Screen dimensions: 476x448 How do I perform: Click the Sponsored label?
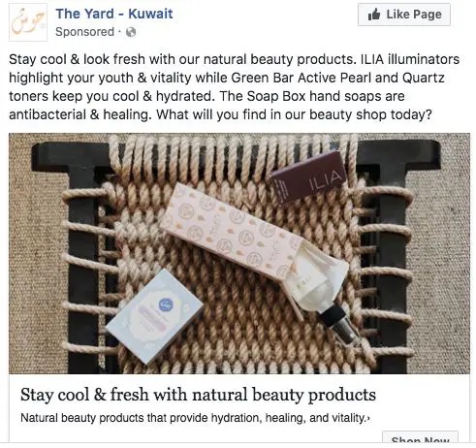point(85,32)
